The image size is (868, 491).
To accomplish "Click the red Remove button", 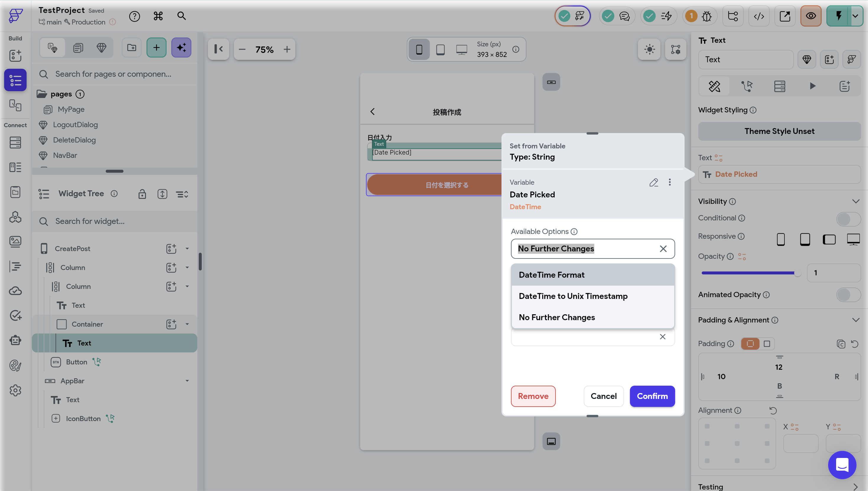I will coord(533,396).
